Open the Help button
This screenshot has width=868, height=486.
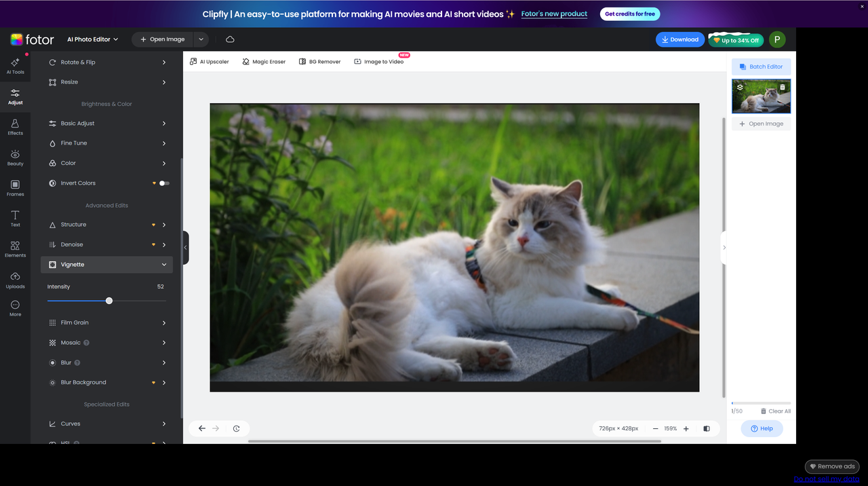762,428
